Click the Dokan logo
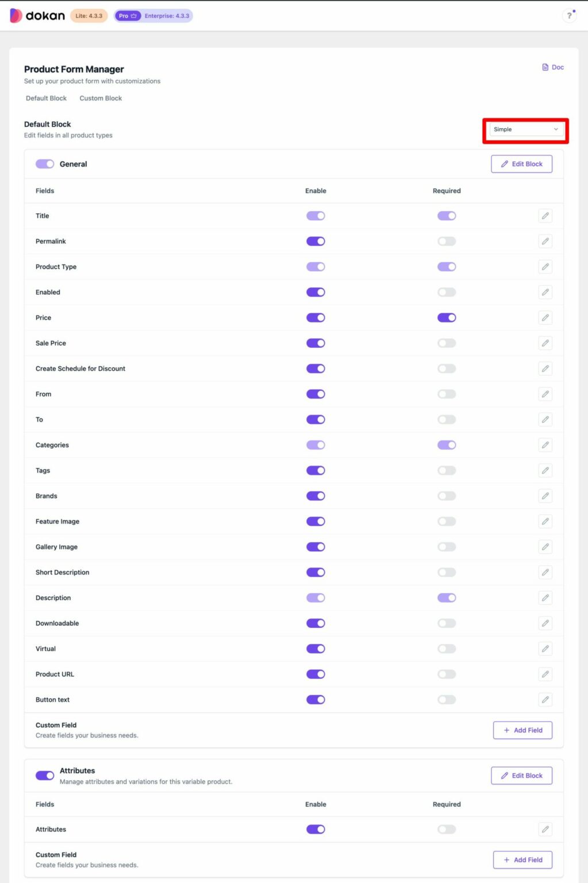This screenshot has height=883, width=588. click(x=37, y=16)
